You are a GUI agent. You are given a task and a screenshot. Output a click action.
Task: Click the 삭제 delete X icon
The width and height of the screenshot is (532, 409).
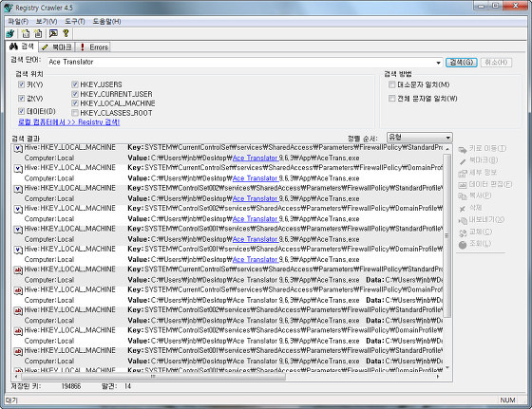tap(462, 209)
